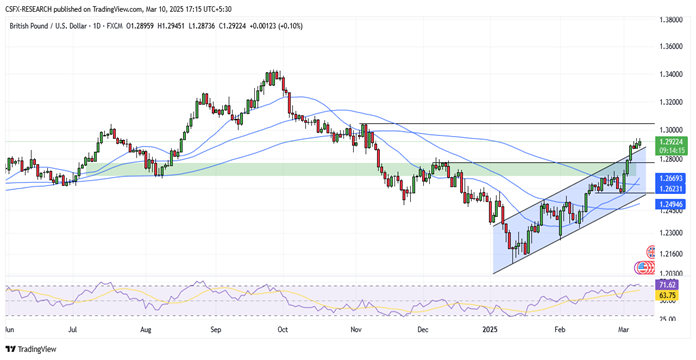Click the Mar label on time axis
Viewport: 696px width, 360px height.
pos(625,330)
